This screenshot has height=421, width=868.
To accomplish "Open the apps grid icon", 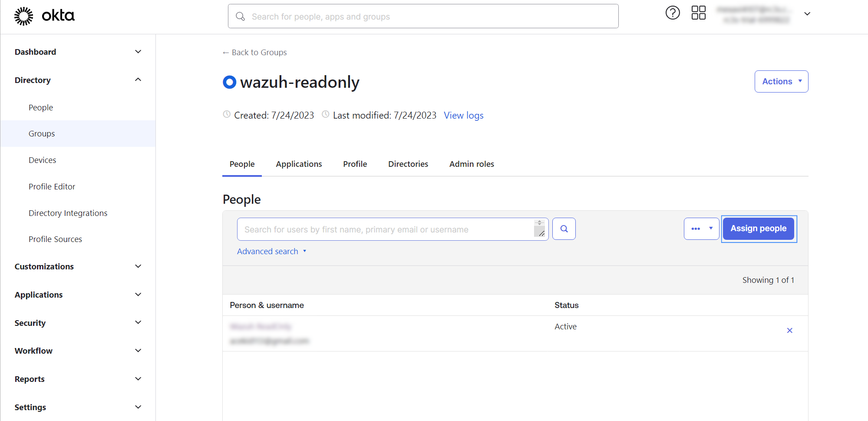I will [x=698, y=13].
